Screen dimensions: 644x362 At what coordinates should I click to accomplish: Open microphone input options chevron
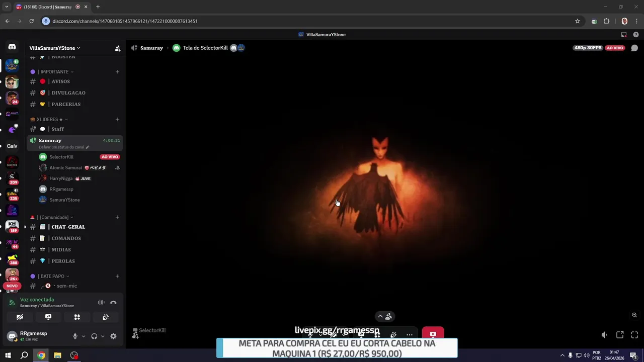click(x=84, y=336)
